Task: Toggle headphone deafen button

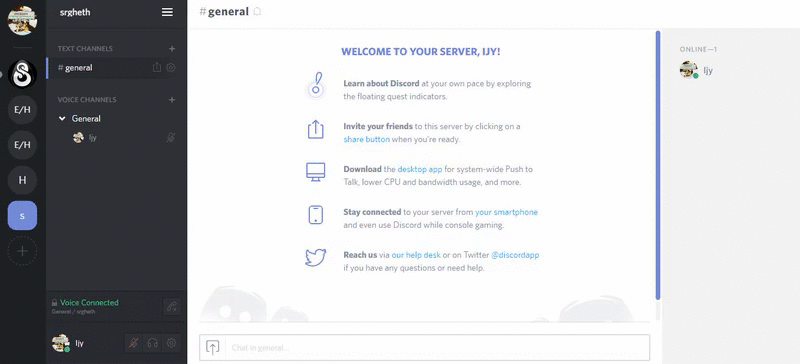Action: pyautogui.click(x=152, y=343)
